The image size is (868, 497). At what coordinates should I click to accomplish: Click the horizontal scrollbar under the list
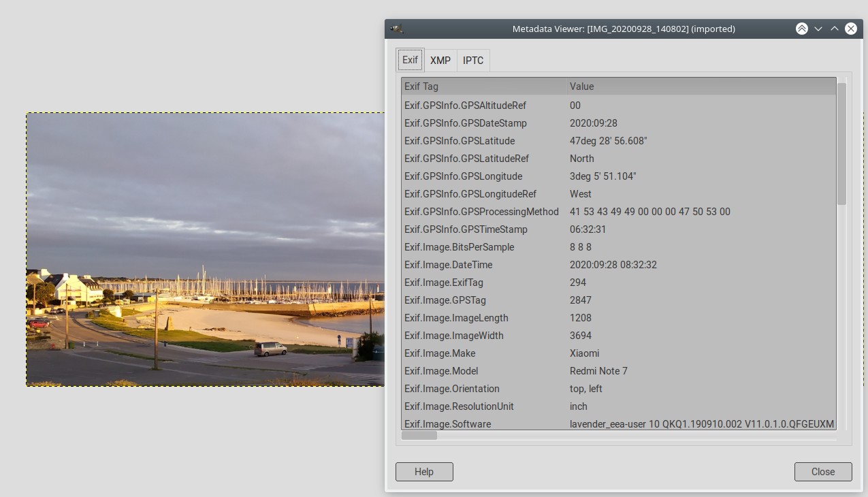(419, 435)
